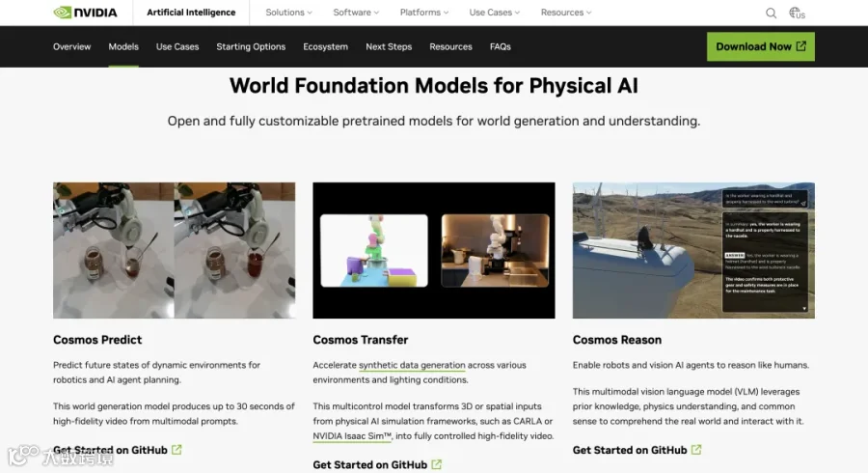Click the 'produces up to 30 seconds' paragraph
This screenshot has width=868, height=473.
[x=174, y=413]
